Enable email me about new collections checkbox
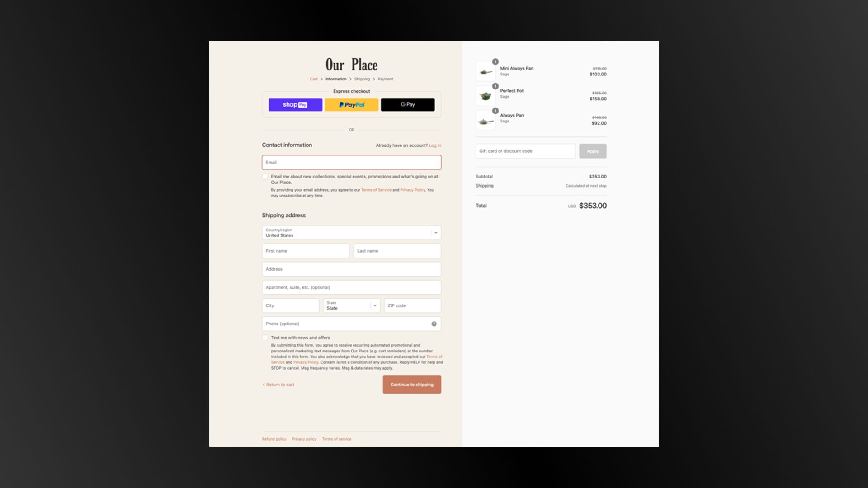The height and width of the screenshot is (488, 868). 265,177
